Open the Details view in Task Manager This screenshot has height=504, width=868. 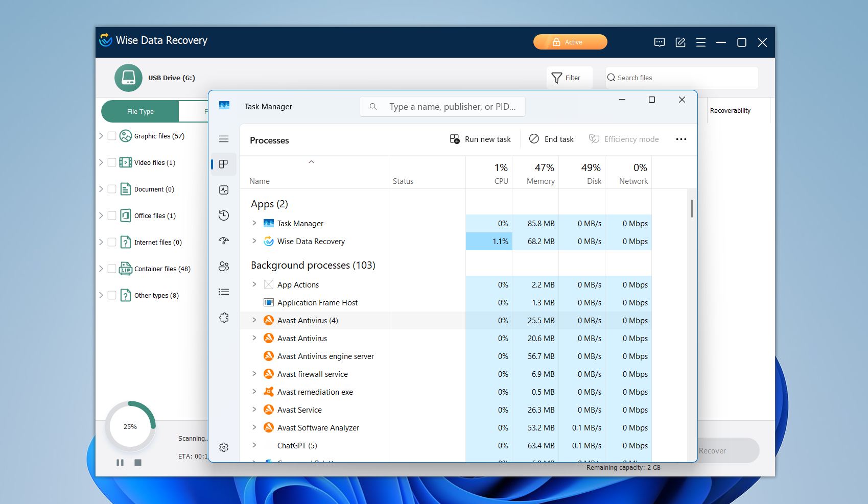coord(223,292)
